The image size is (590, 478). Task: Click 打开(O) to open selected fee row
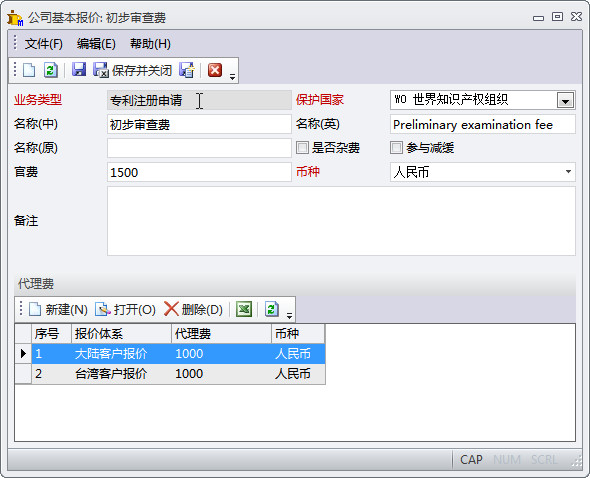tap(125, 310)
